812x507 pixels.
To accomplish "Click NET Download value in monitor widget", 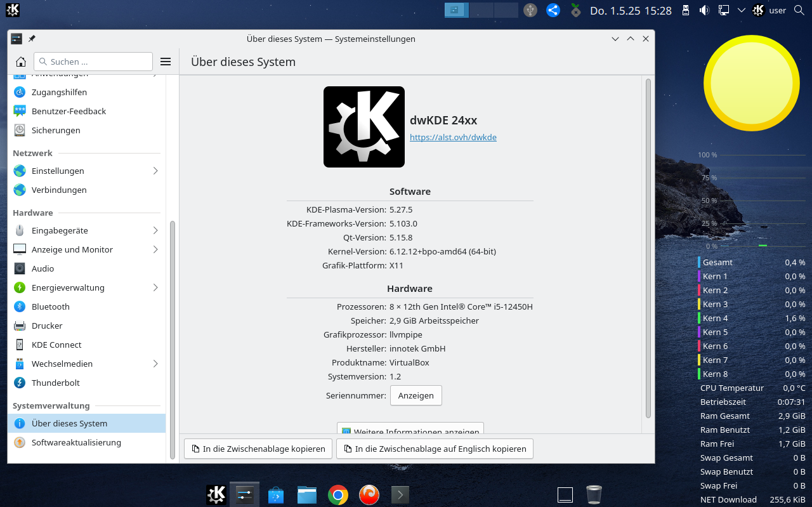I will click(787, 499).
